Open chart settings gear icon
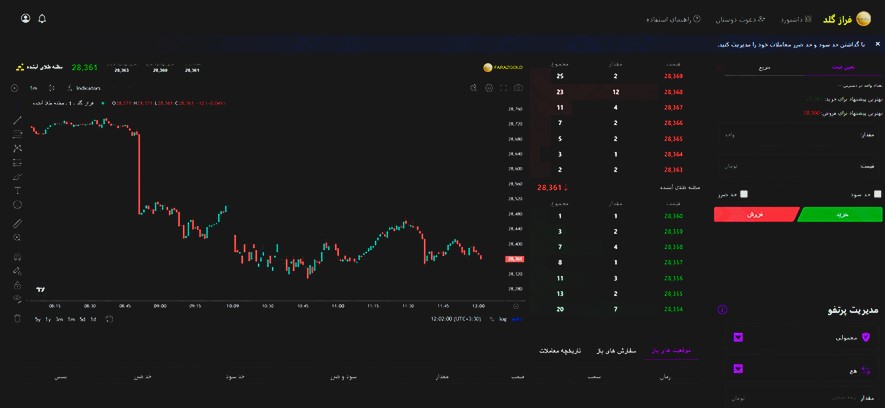 click(489, 88)
